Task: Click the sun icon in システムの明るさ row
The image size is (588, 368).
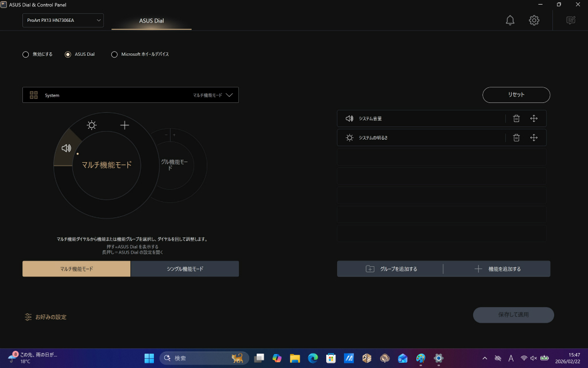Action: pos(350,137)
